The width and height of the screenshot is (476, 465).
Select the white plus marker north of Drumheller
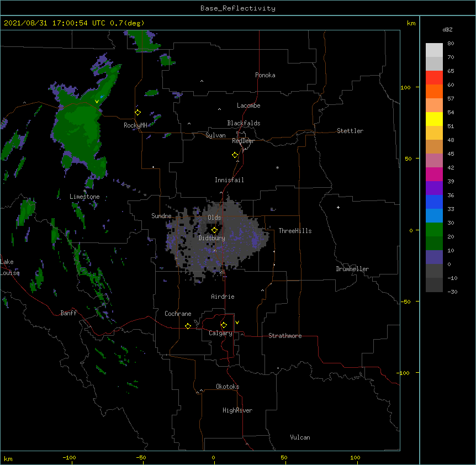tap(338, 207)
